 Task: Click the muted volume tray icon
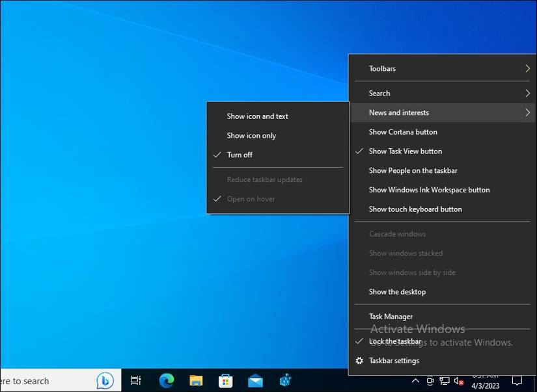459,381
